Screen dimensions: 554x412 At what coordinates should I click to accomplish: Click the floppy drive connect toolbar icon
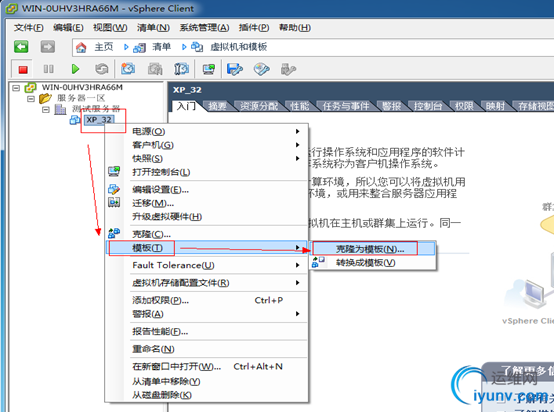pos(235,69)
